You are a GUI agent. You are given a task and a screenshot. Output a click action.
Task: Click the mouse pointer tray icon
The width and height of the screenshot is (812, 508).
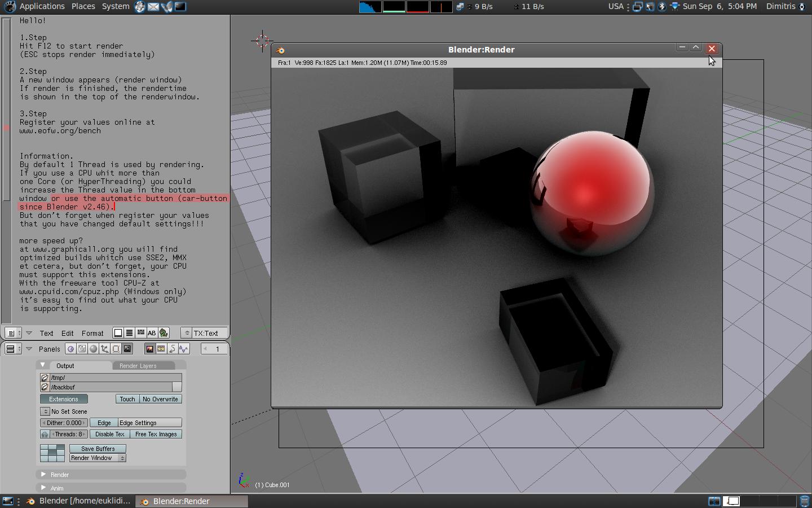coord(650,7)
